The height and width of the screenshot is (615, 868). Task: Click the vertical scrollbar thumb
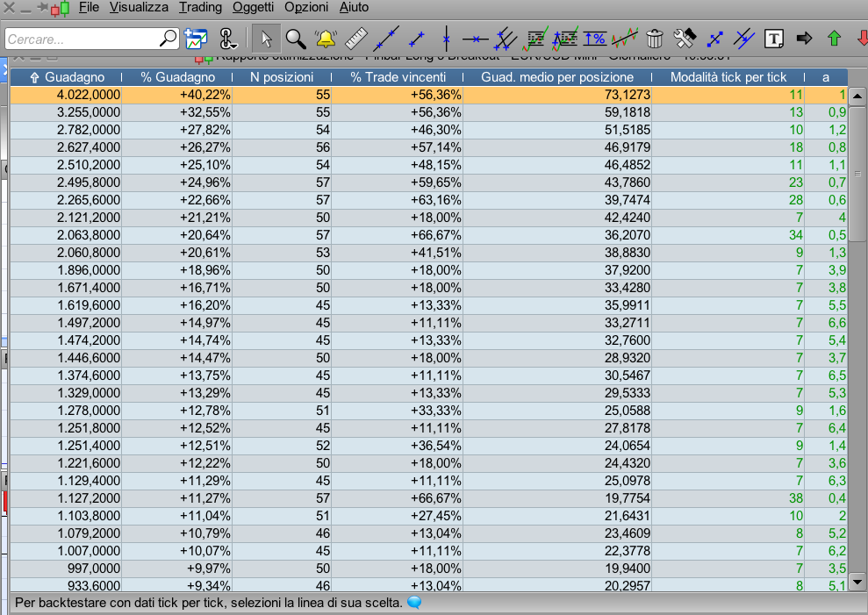(857, 173)
